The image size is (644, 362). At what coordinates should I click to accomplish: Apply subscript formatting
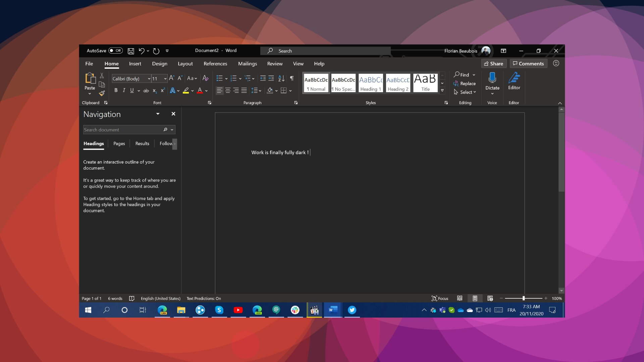(155, 90)
